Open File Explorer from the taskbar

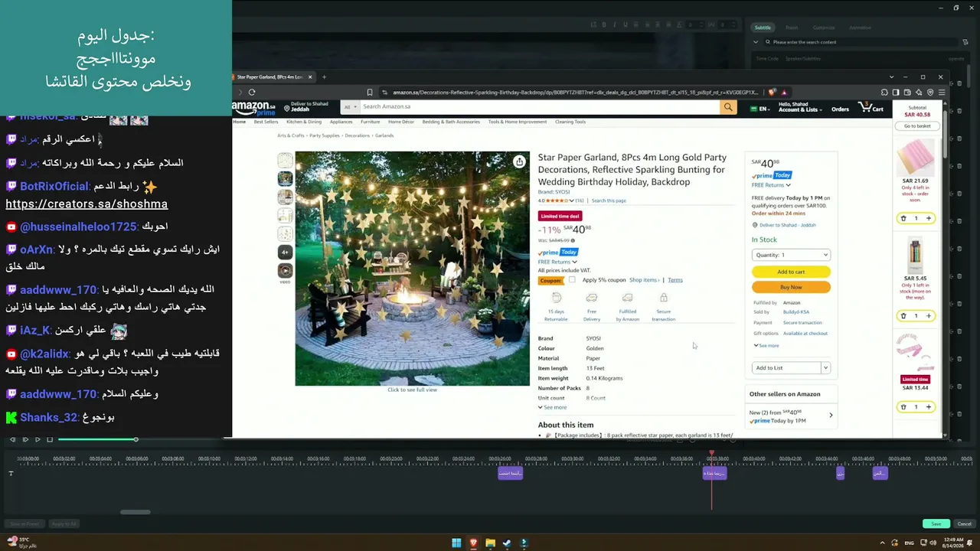(x=490, y=543)
